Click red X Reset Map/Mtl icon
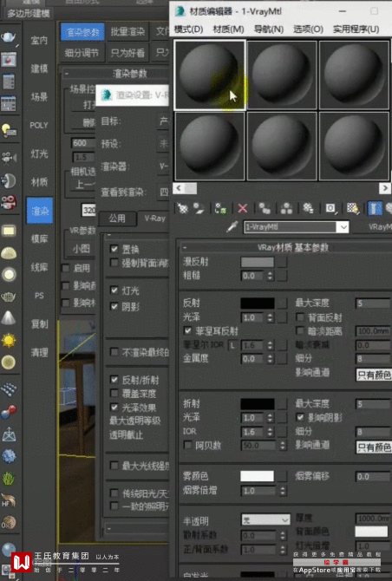392x581 pixels. click(242, 209)
